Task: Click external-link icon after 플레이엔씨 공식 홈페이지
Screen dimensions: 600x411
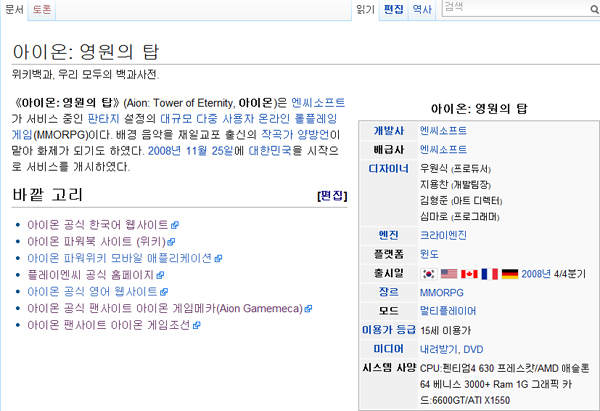Action: click(x=160, y=275)
